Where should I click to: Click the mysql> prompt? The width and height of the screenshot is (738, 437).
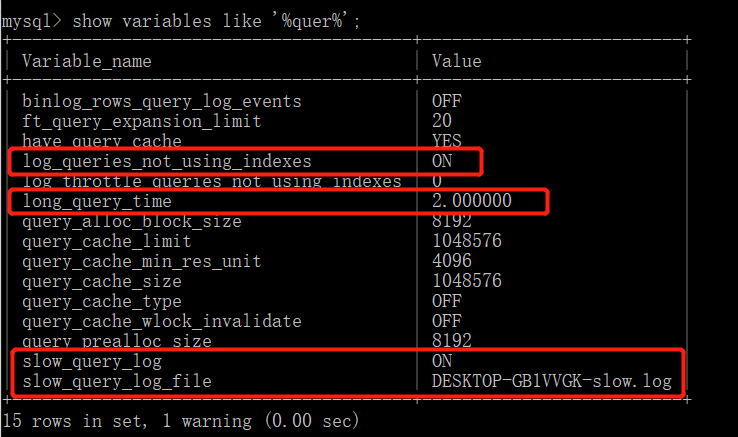[32, 22]
